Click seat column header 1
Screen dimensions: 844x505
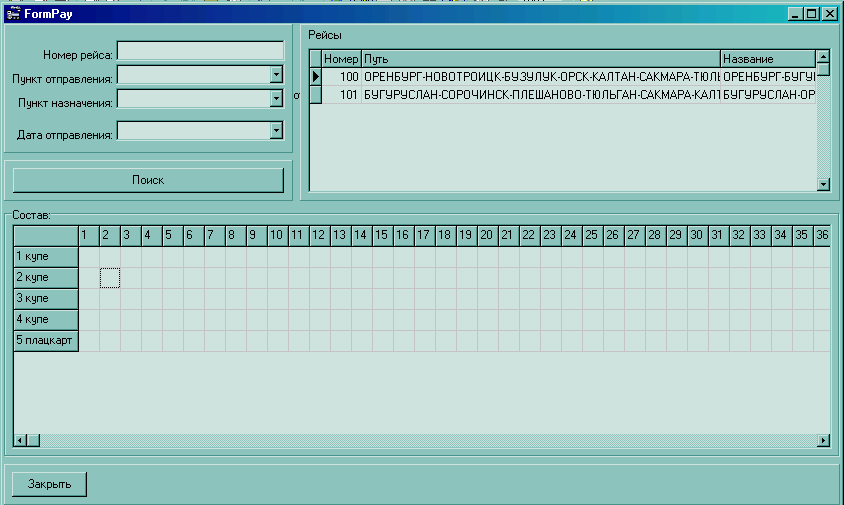pos(89,235)
